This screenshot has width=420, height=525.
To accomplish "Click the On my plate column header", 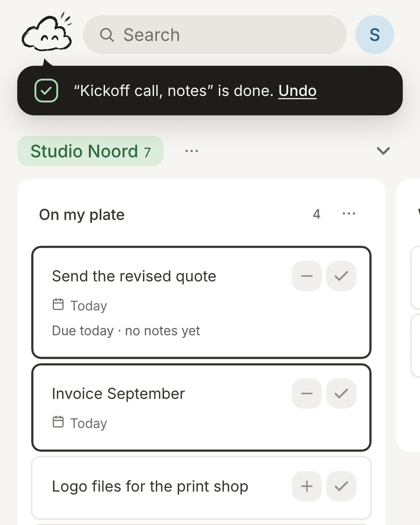I will click(x=82, y=215).
